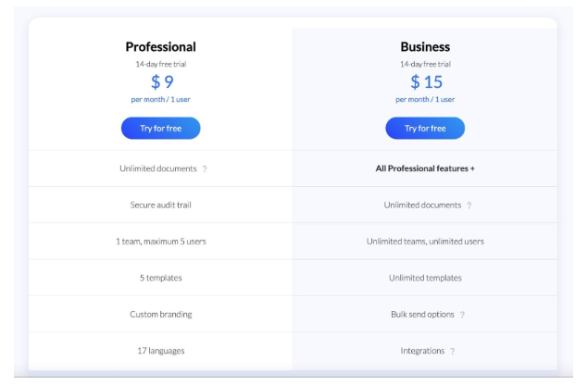Select the '1 team, maximum 5 users' row
Screen dimensions: 588x385
pyautogui.click(x=160, y=242)
